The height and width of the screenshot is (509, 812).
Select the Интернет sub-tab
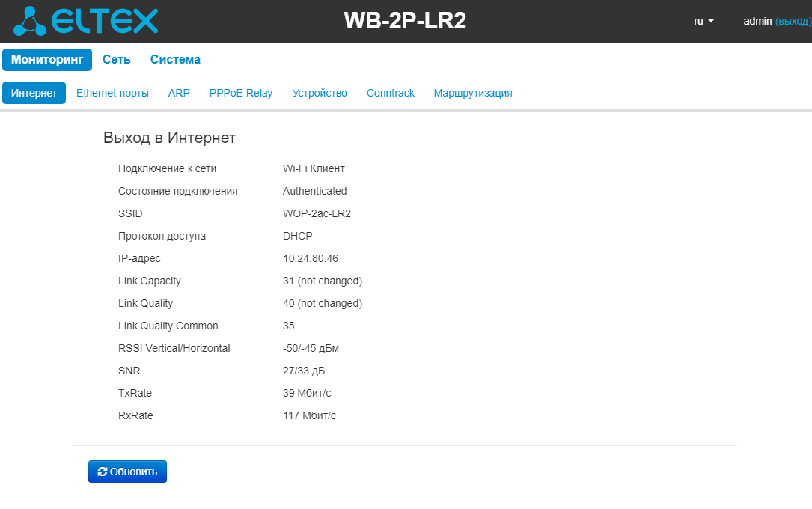(34, 93)
